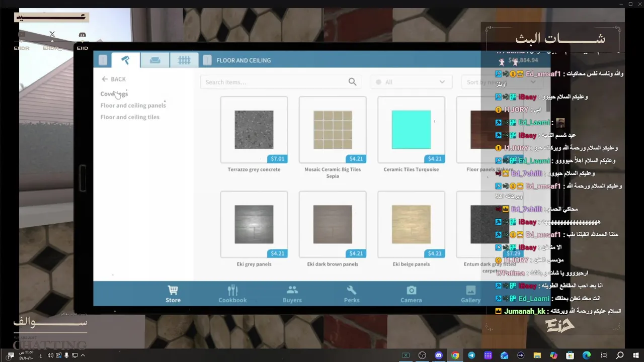Open Discord from the taskbar

tap(438, 355)
